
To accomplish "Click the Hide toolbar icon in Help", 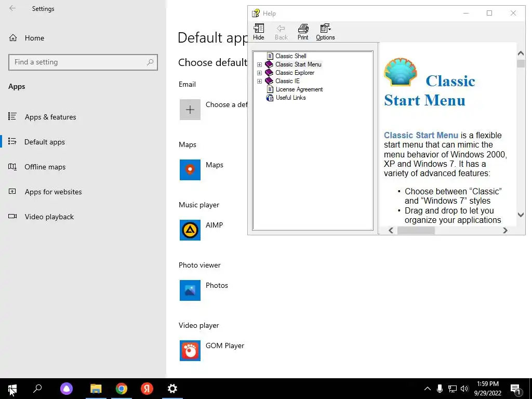I will tap(259, 32).
